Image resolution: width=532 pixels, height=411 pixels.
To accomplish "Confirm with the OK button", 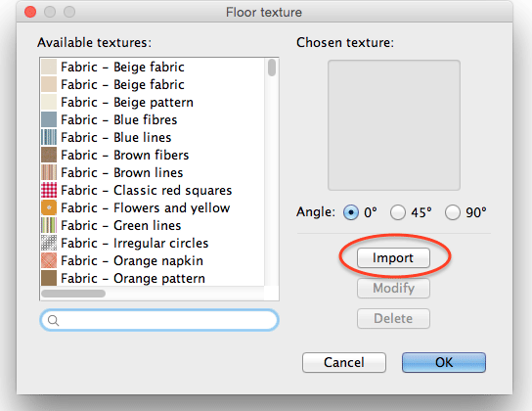I will click(444, 362).
